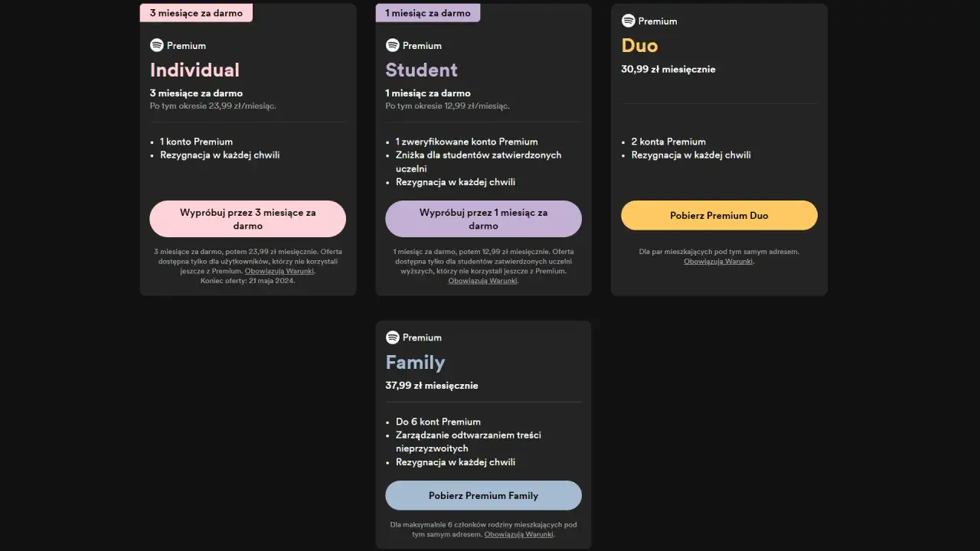Click the Spotify logo on Student card
This screenshot has height=551, width=980.
tap(392, 45)
